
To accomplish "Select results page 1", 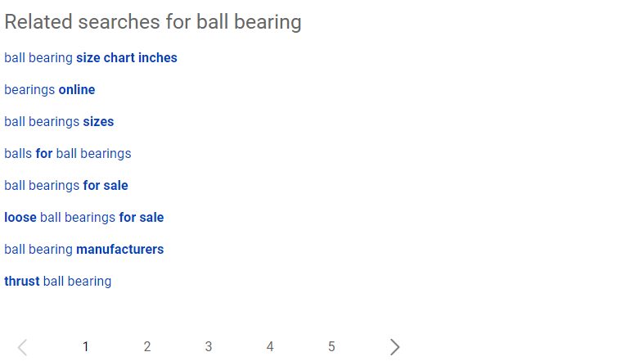I will tap(86, 347).
